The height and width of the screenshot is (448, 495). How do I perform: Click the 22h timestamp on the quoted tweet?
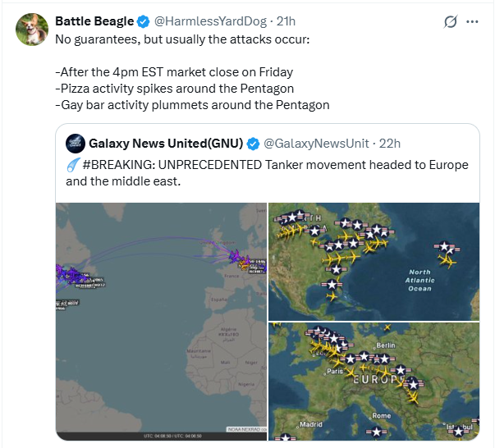[390, 144]
